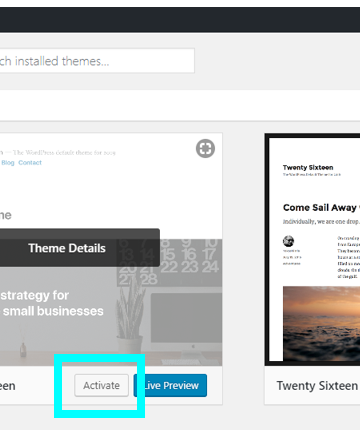This screenshot has height=430, width=360.
Task: Click the strategy for small businesses text
Action: (x=52, y=303)
